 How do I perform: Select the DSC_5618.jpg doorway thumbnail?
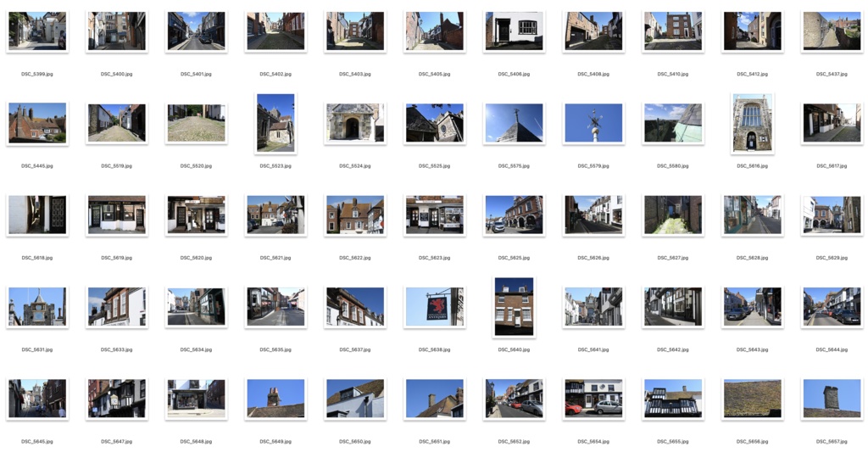coord(37,215)
